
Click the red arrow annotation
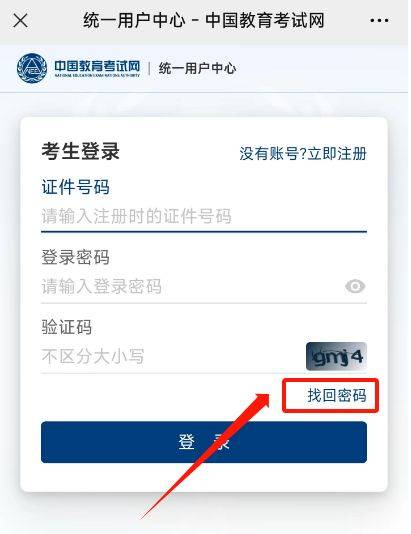(206, 456)
